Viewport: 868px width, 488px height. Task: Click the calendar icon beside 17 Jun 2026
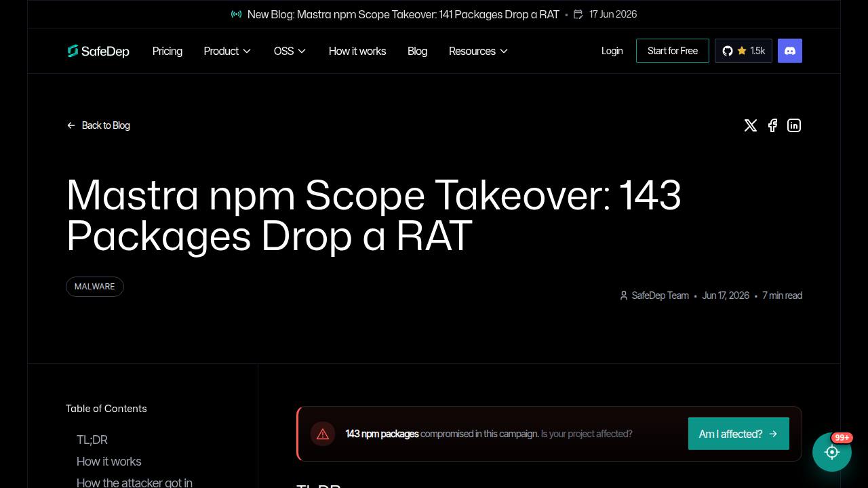coord(578,14)
